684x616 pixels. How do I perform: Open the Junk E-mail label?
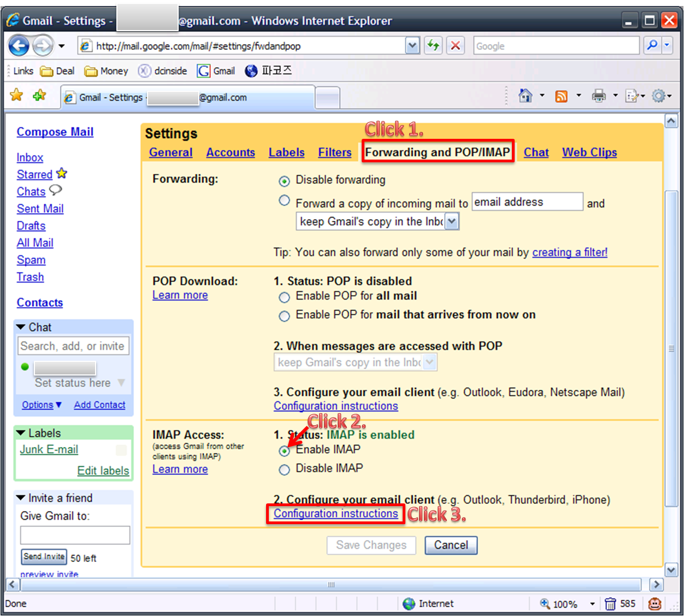pos(49,449)
